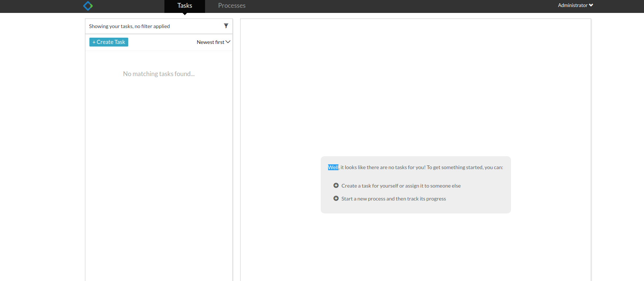
Task: Select 'Create a task for yourself' link text
Action: 401,186
